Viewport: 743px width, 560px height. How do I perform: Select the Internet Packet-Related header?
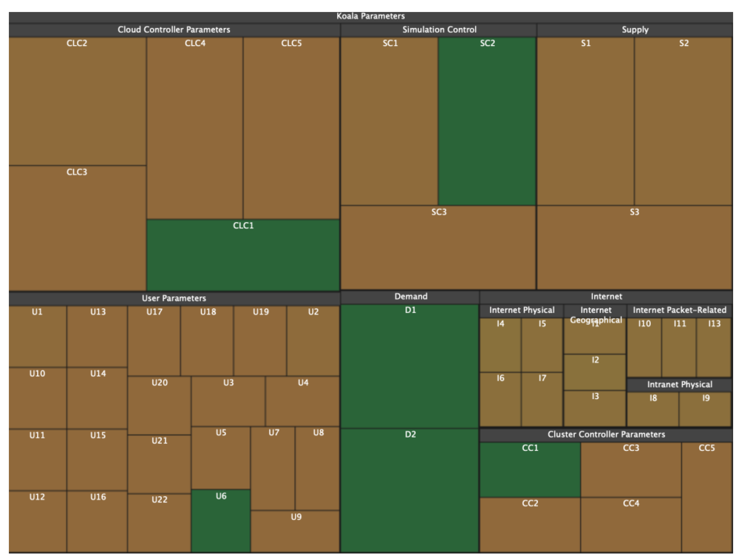tap(679, 310)
